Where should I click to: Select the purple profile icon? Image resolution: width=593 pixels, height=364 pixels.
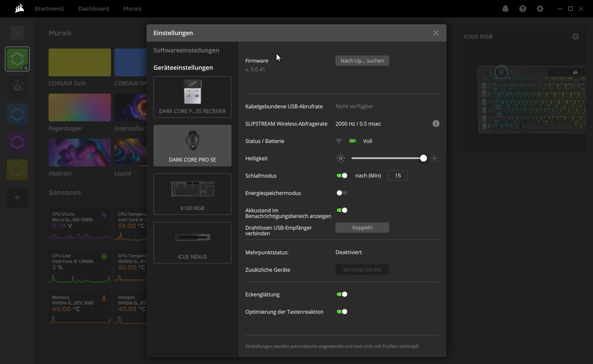17,142
